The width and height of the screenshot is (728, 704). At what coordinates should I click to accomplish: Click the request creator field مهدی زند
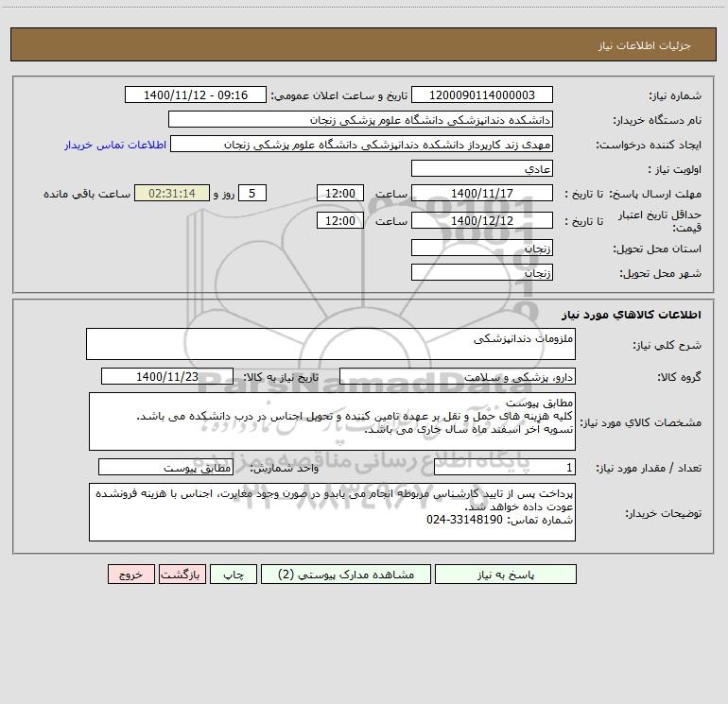362,144
